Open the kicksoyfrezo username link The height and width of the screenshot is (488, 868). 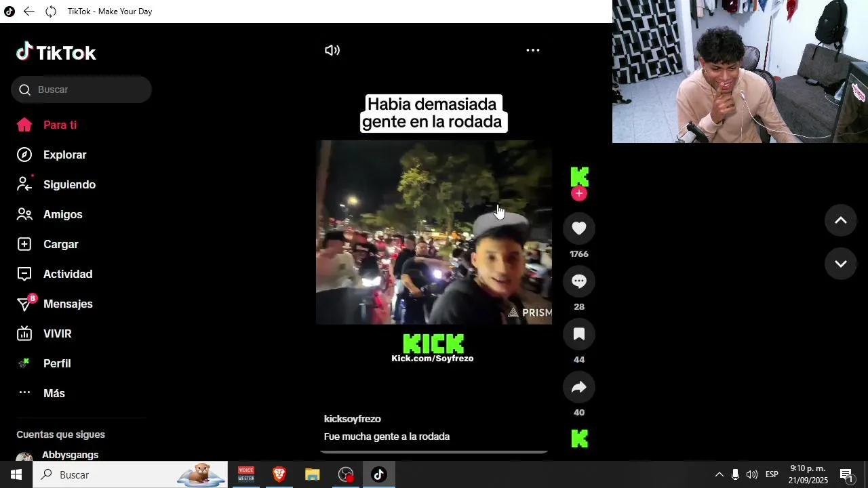pyautogui.click(x=353, y=419)
